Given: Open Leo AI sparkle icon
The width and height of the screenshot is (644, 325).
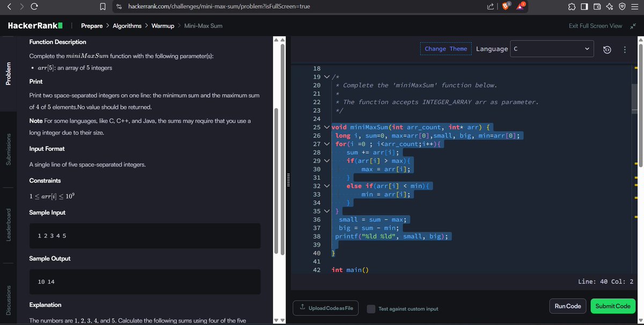Looking at the screenshot, I should point(610,6).
